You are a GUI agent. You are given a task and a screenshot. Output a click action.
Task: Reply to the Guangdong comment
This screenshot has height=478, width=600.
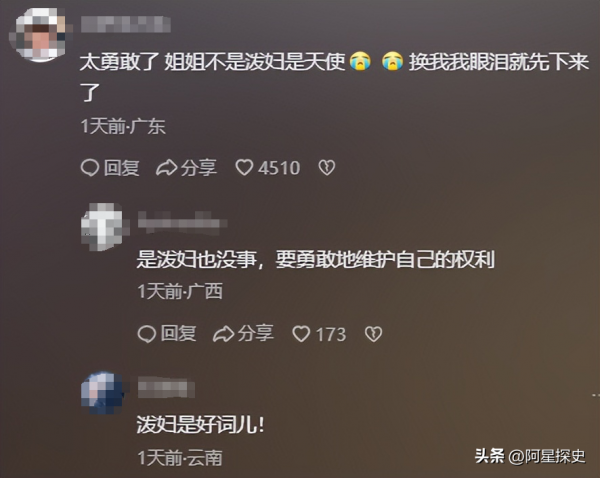coord(110,168)
